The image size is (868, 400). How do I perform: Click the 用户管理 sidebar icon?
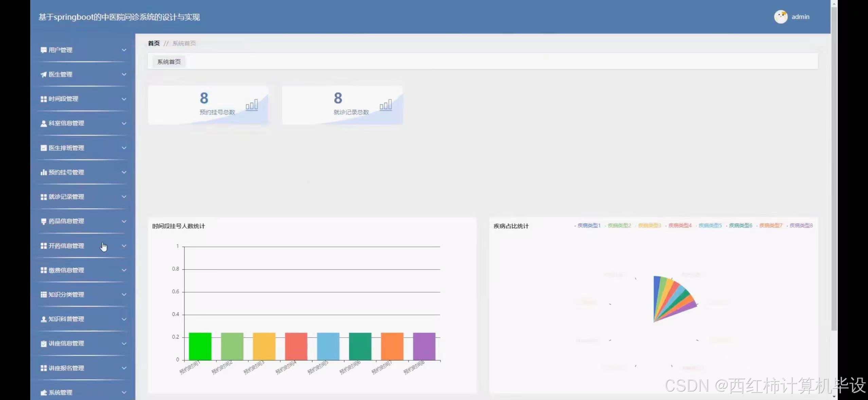tap(43, 50)
